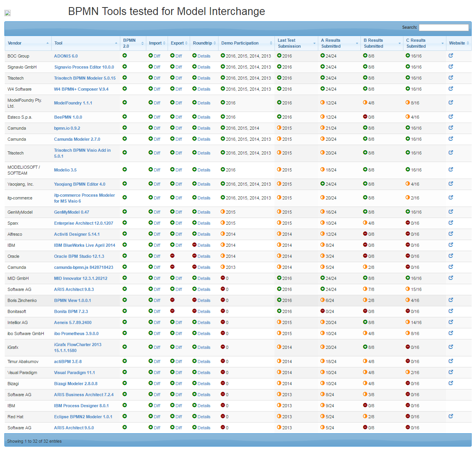476x449 pixels.
Task: Open Bizagi Modeler 2.8.0.8 link
Action: click(76, 384)
